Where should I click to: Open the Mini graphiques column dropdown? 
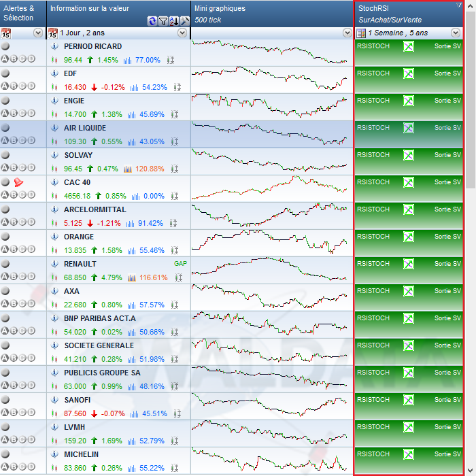(x=347, y=33)
